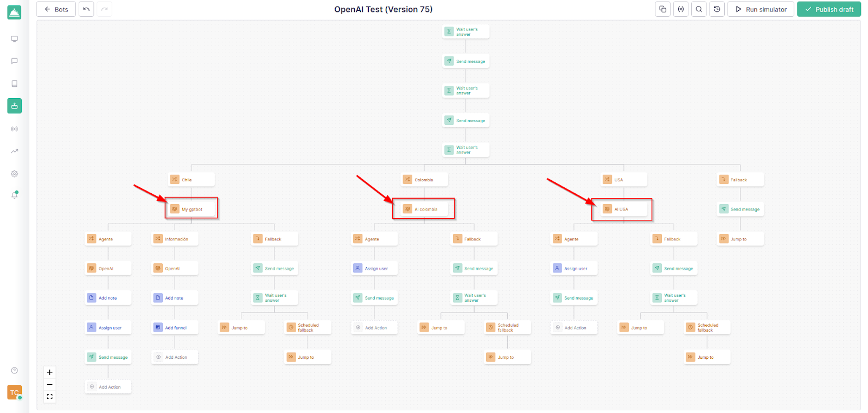
Task: Select Assign user in Colombia branch
Action: [374, 268]
